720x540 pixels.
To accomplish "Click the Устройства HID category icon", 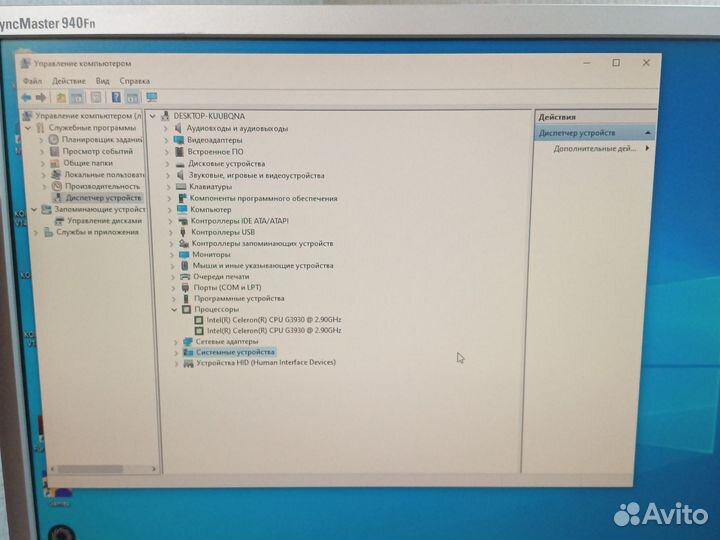I will tap(188, 363).
